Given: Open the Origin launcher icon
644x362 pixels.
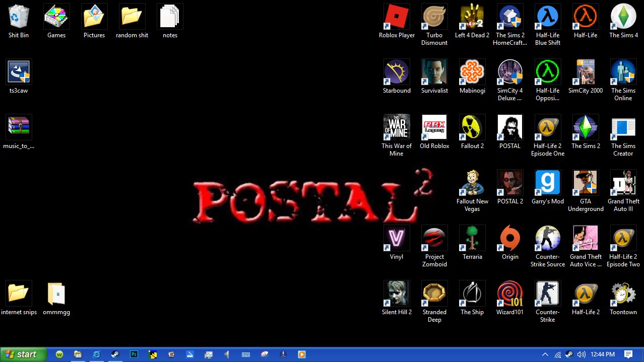Looking at the screenshot, I should click(x=510, y=238).
